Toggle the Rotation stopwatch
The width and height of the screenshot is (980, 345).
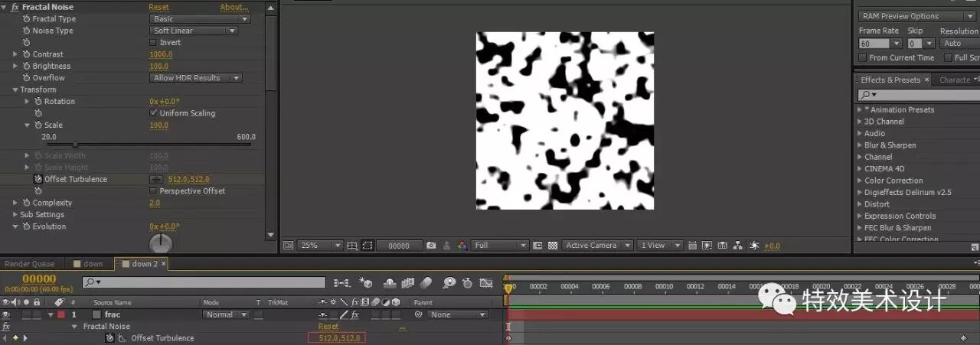click(x=38, y=101)
